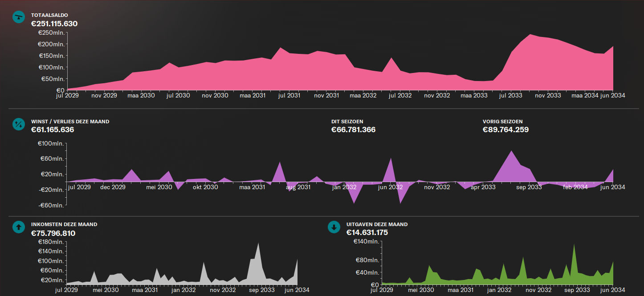Click the Totaalsaldo transfer-arrow icon
The image size is (644, 296).
pyautogui.click(x=18, y=17)
